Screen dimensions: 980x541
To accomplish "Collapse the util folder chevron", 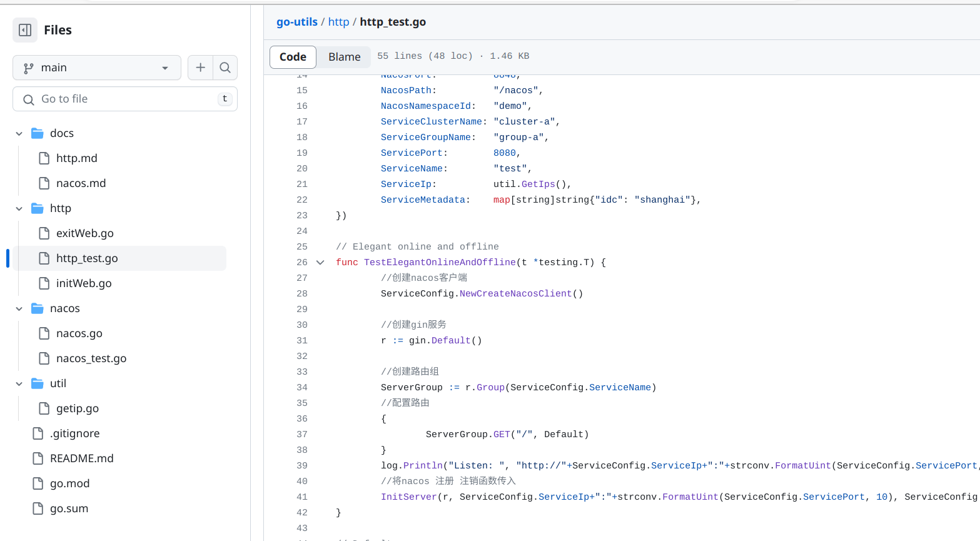I will (19, 383).
